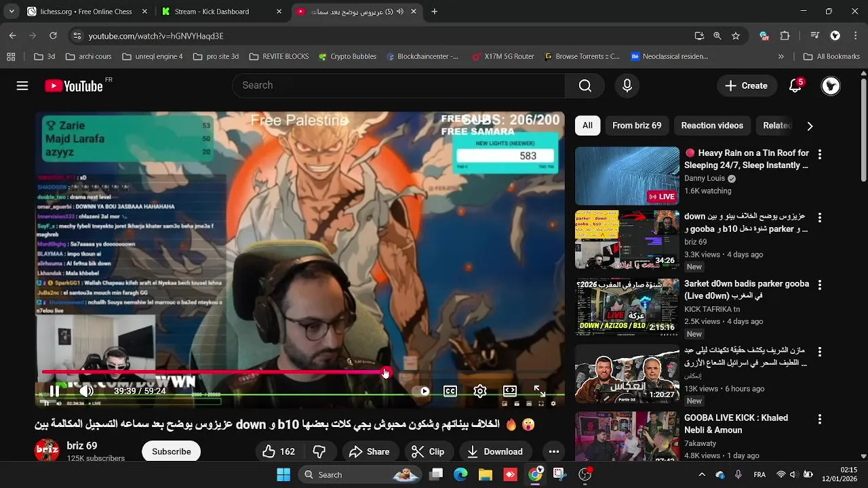The height and width of the screenshot is (488, 868).
Task: Open options for 13K views video
Action: pos(820,352)
